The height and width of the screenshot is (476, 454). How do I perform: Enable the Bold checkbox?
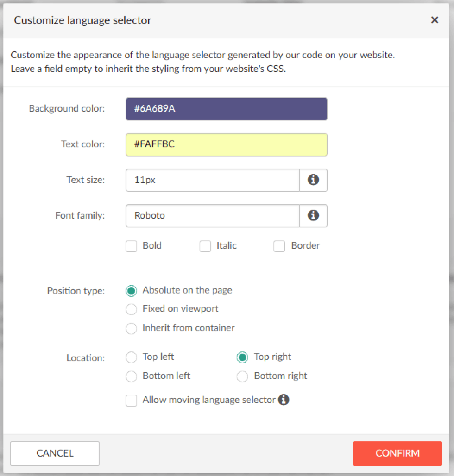(x=131, y=246)
